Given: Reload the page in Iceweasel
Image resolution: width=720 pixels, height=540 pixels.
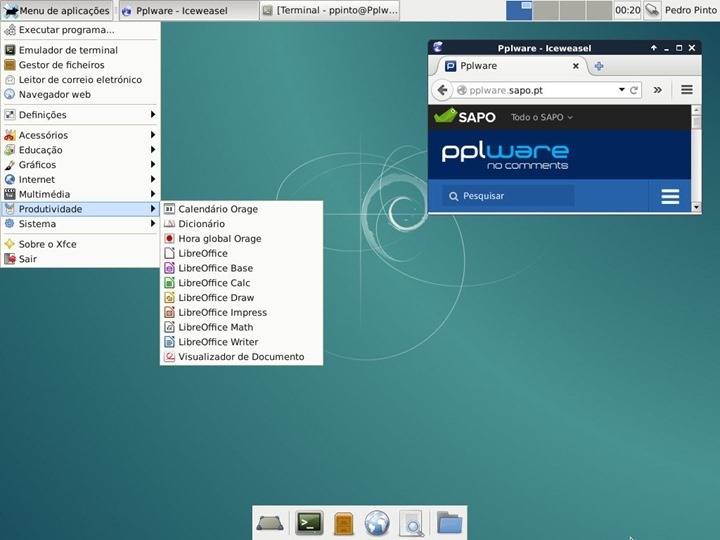Looking at the screenshot, I should [x=634, y=90].
